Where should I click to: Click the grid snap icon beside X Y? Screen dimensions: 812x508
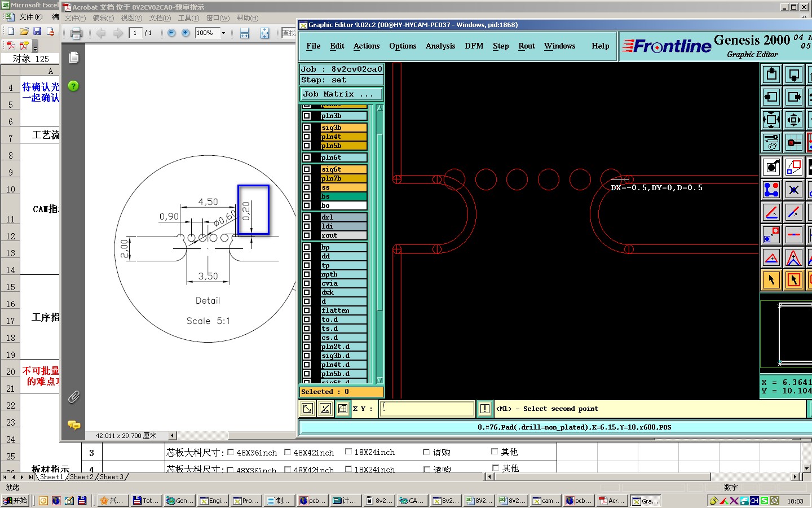(342, 409)
